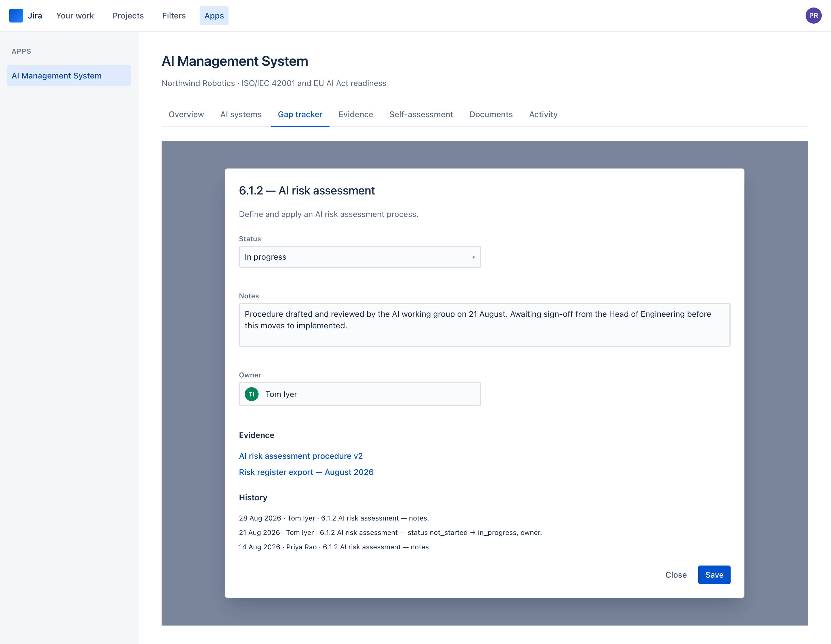The height and width of the screenshot is (644, 831).
Task: Open the PR user avatar menu
Action: point(813,16)
